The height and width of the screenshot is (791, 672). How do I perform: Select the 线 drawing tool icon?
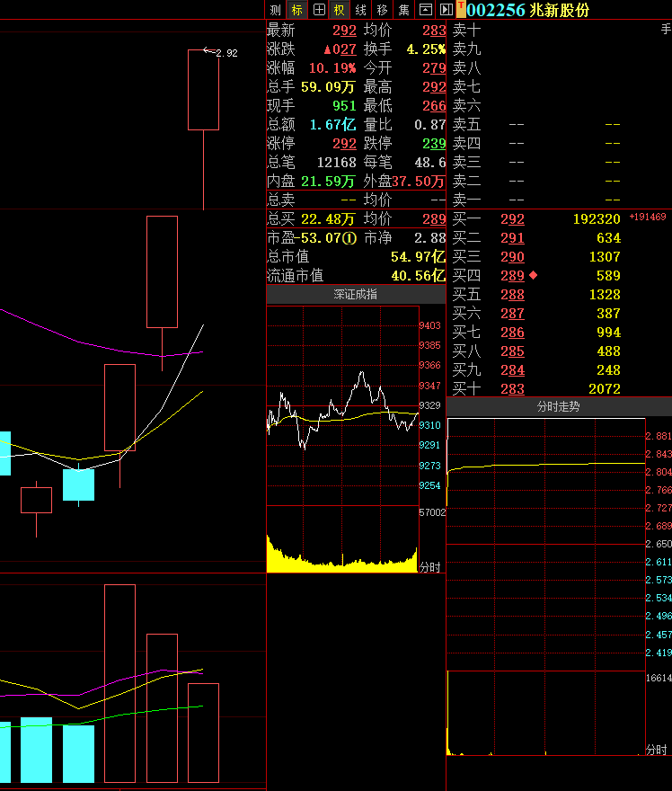[x=360, y=9]
